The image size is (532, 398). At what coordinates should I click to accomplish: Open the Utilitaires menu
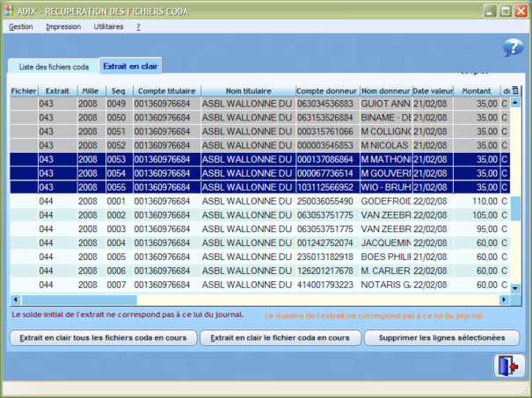pos(108,27)
